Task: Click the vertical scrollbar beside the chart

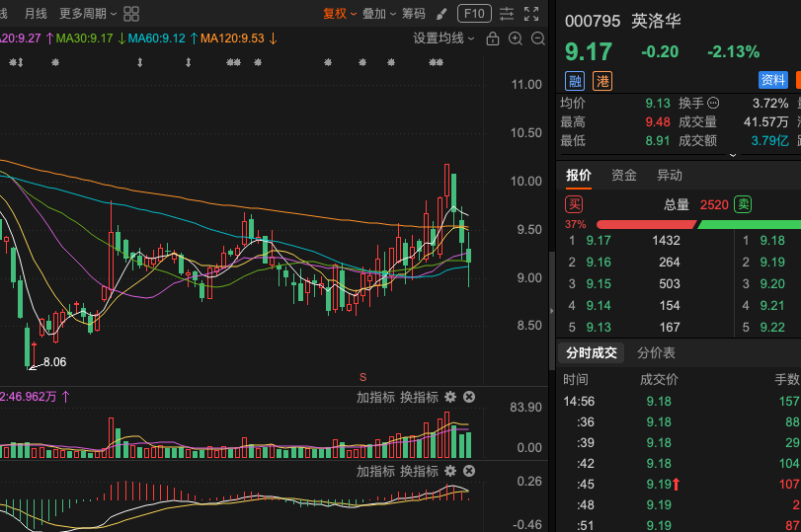Action: coord(552,311)
